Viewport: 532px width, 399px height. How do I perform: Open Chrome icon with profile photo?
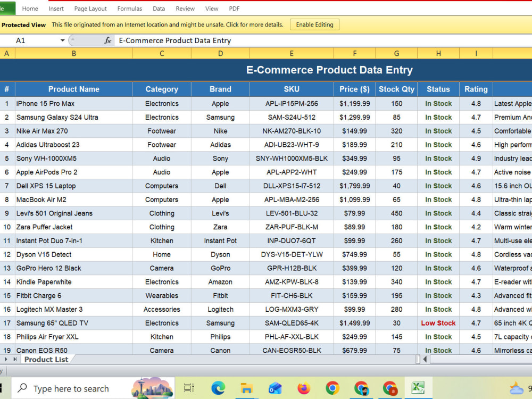361,388
